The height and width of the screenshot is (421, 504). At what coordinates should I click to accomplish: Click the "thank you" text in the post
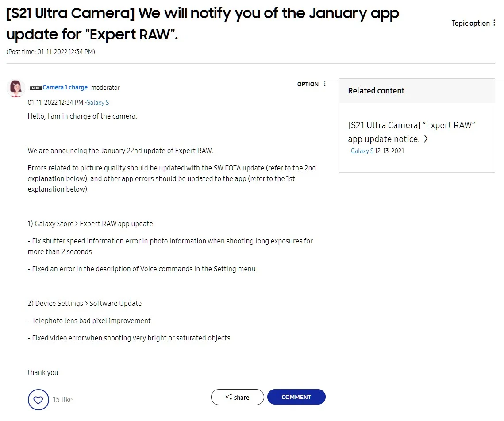coord(43,373)
